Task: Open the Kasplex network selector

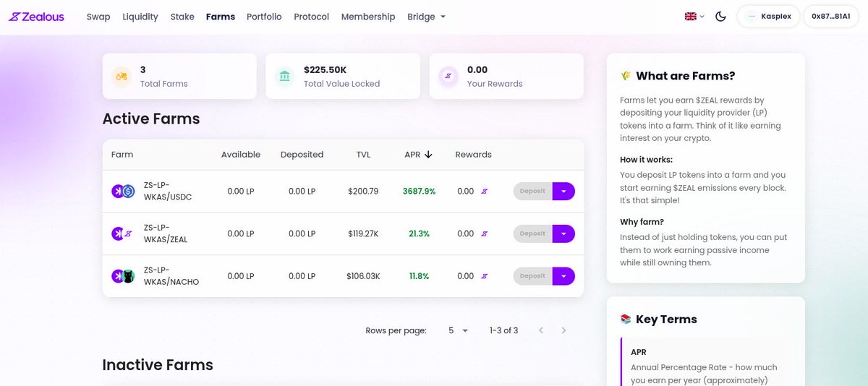Action: (x=768, y=17)
